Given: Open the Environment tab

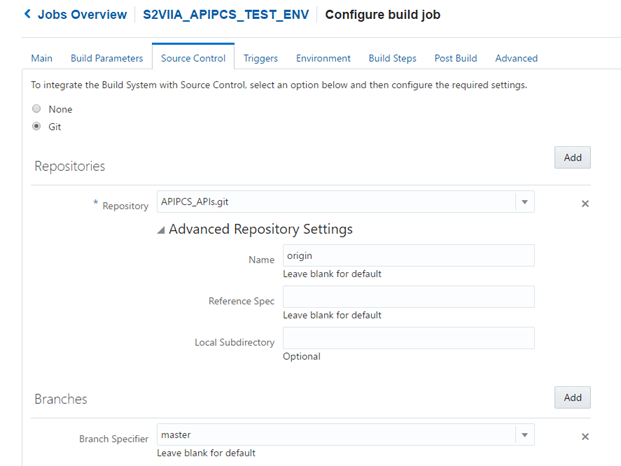Looking at the screenshot, I should 323,58.
